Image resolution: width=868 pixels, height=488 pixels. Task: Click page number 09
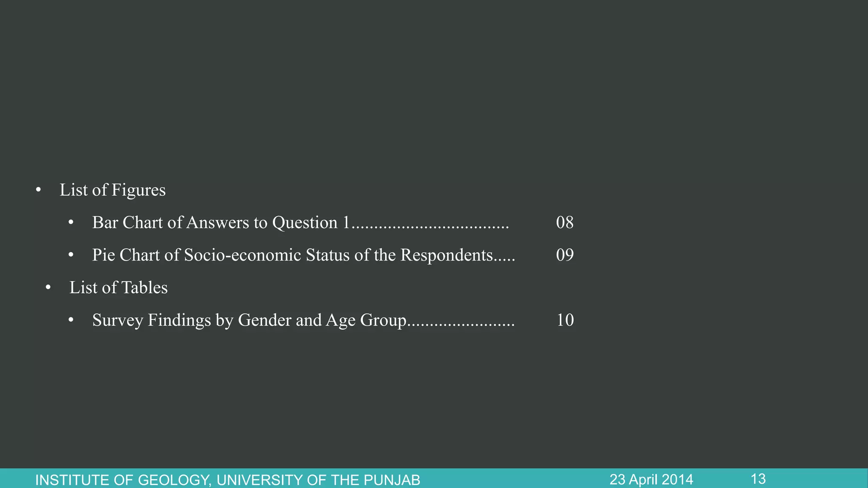tap(565, 255)
